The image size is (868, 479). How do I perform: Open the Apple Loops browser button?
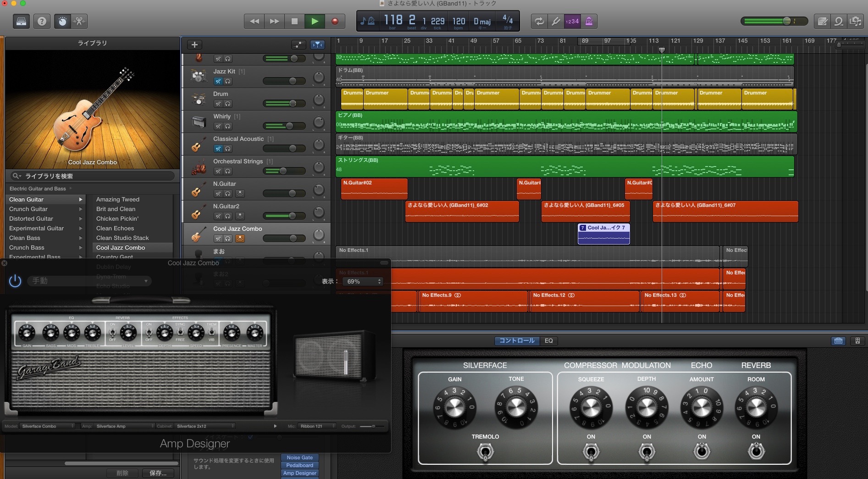839,21
